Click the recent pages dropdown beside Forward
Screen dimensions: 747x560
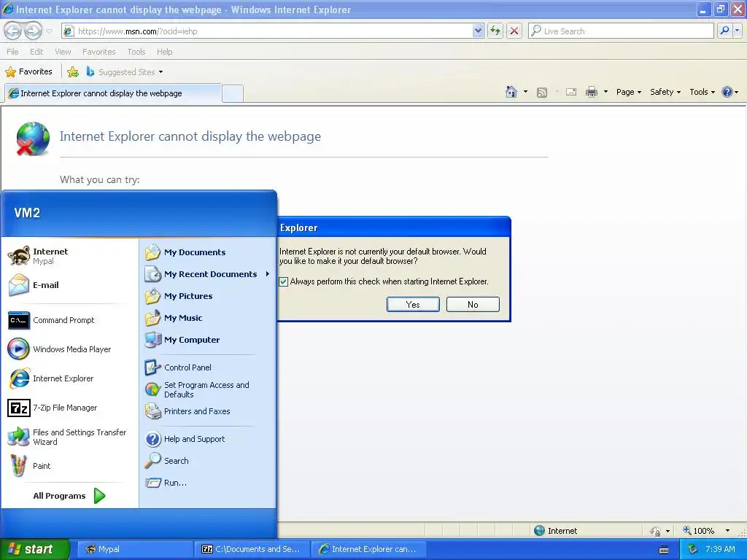(x=49, y=31)
